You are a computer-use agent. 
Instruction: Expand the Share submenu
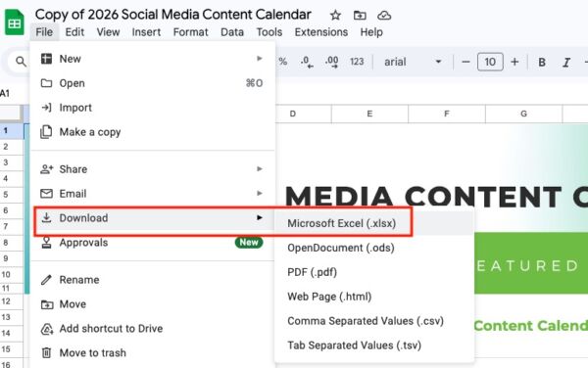click(152, 169)
